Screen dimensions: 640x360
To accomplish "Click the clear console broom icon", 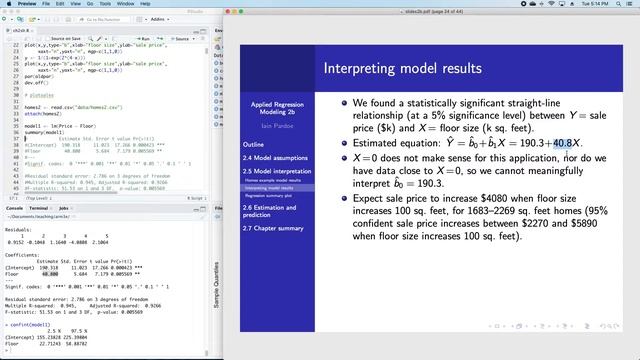I will pyautogui.click(x=203, y=217).
